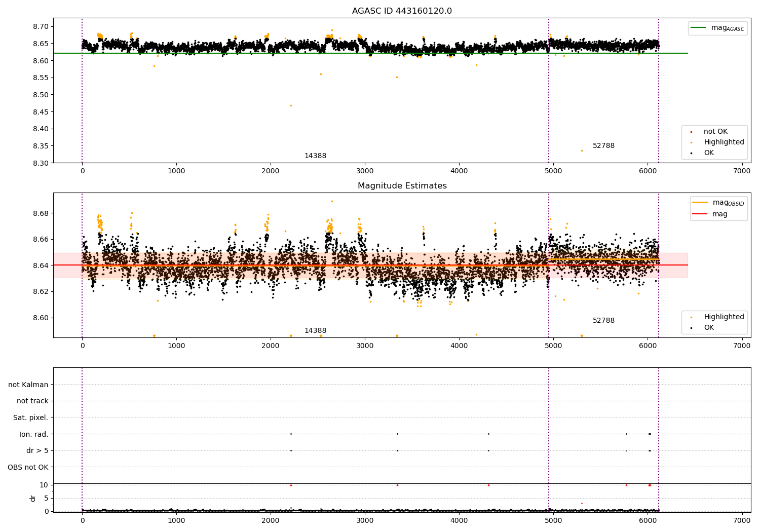Click the "not track" axis label
760x532 pixels.
pos(32,401)
